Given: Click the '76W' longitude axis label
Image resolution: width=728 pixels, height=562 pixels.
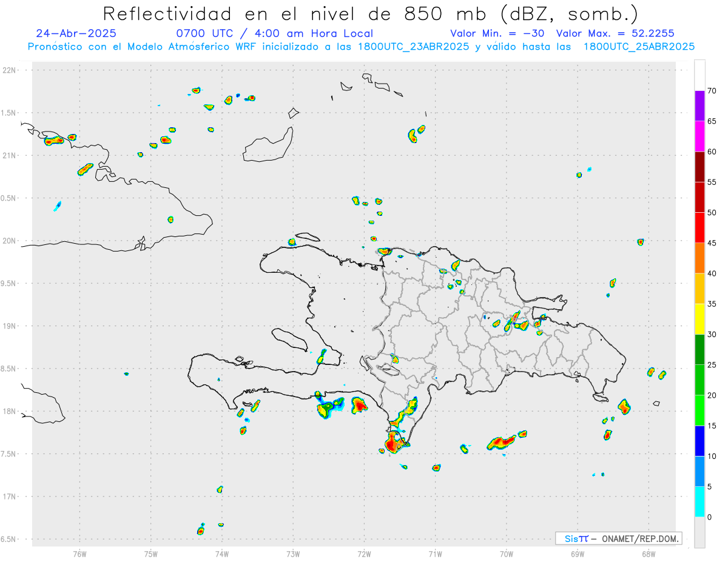Looking at the screenshot, I should (79, 554).
